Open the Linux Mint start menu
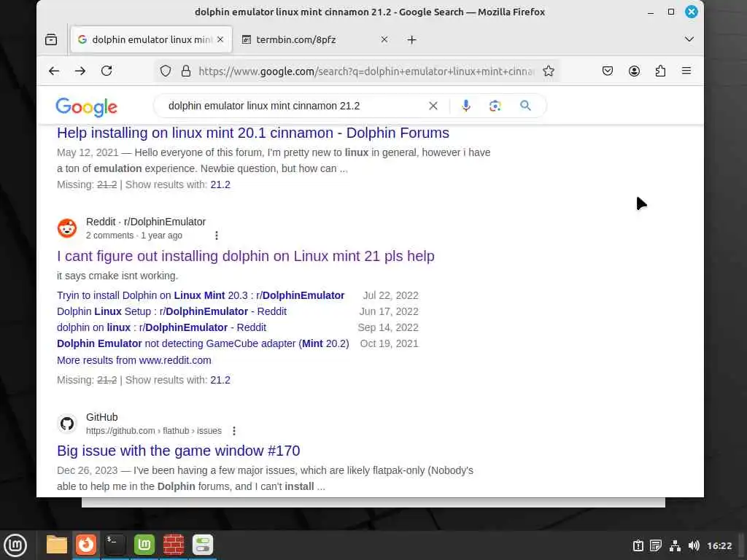Screen dimensions: 747x560 (x=15, y=545)
